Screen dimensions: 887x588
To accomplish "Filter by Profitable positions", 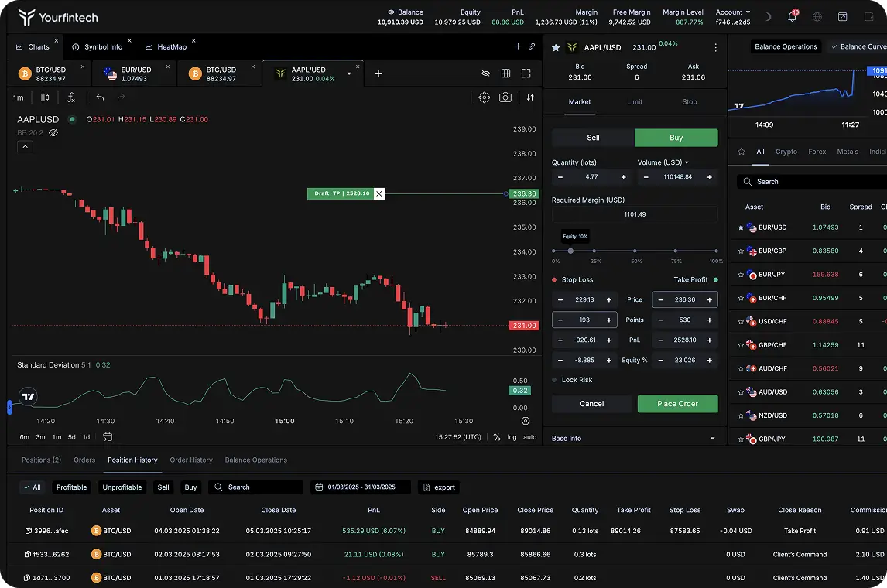I will [x=71, y=487].
